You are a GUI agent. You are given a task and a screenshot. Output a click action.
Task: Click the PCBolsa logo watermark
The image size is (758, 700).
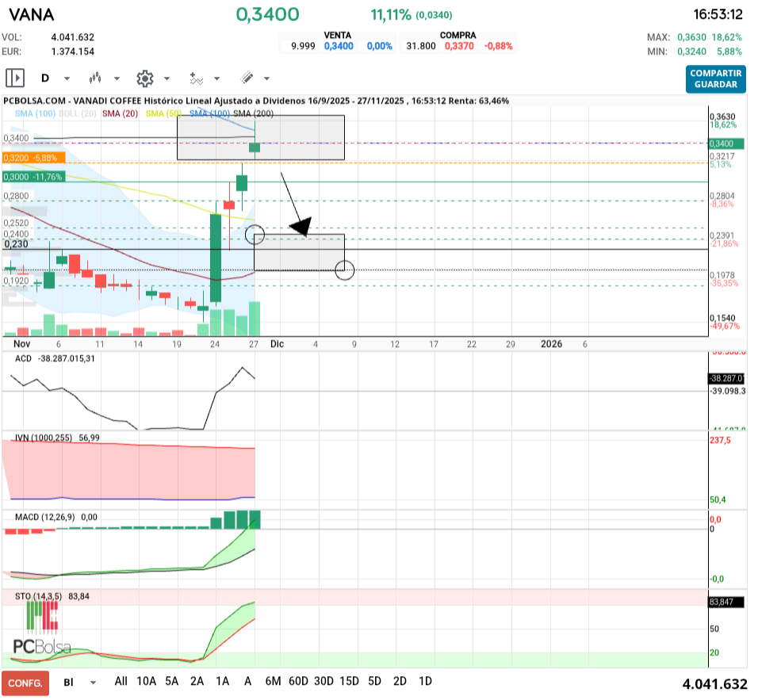click(42, 645)
